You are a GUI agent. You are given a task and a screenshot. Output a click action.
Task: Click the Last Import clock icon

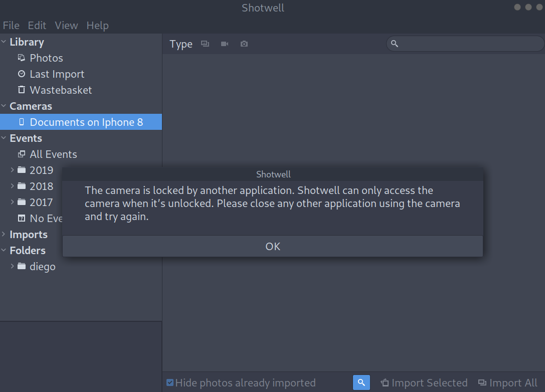(22, 74)
